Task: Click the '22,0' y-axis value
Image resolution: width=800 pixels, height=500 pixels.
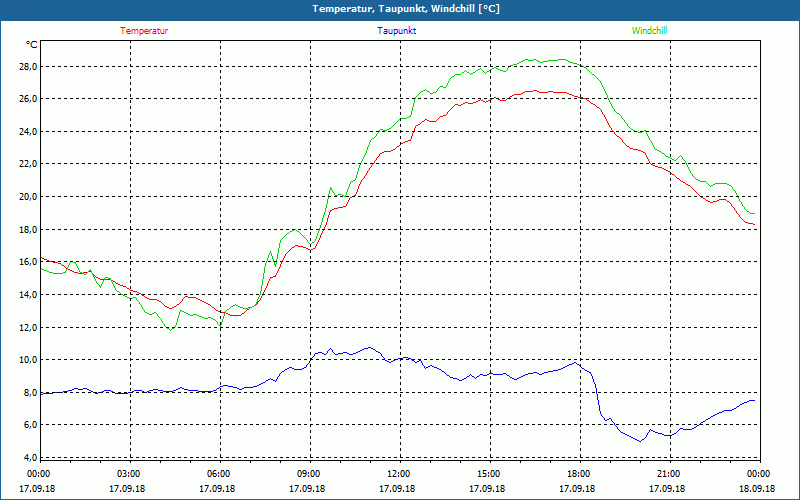Action: [x=28, y=164]
